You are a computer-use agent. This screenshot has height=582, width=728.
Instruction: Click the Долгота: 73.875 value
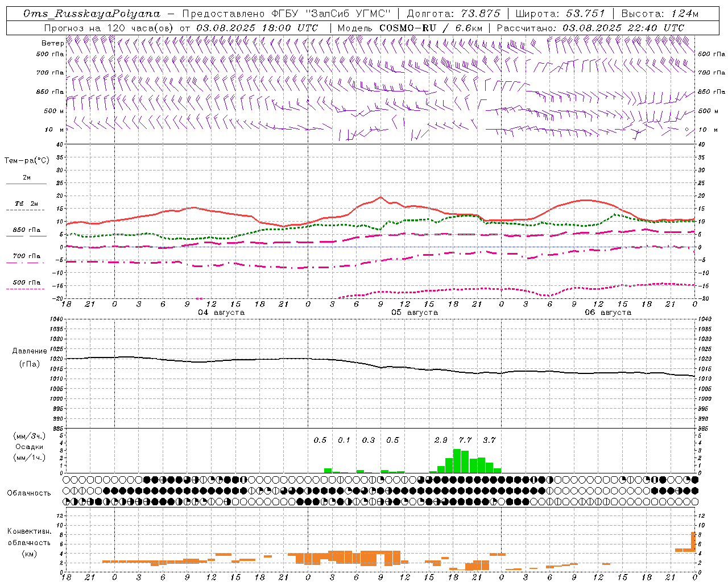pos(454,14)
